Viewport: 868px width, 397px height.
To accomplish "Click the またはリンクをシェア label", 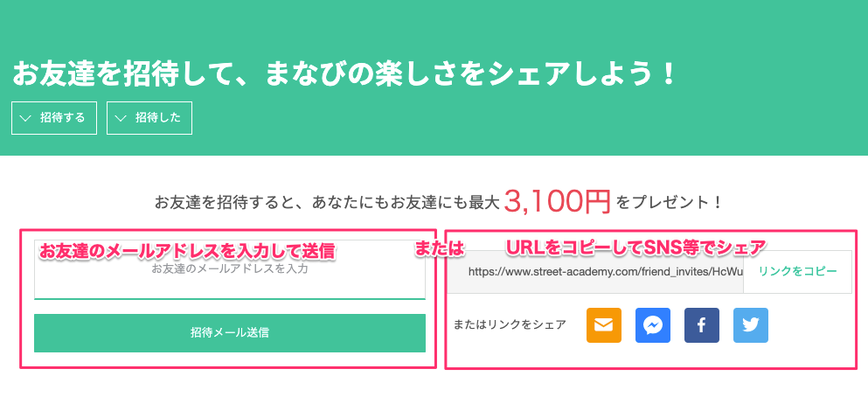I will [510, 325].
